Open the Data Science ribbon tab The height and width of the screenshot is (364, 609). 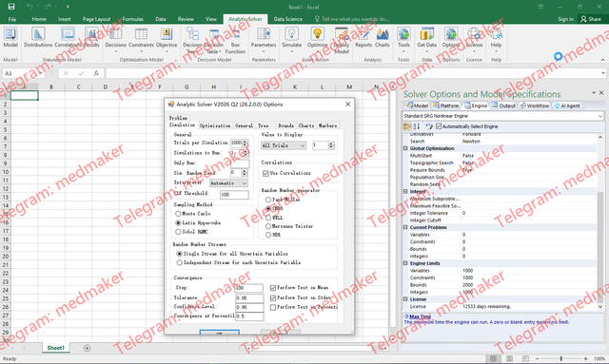click(287, 19)
